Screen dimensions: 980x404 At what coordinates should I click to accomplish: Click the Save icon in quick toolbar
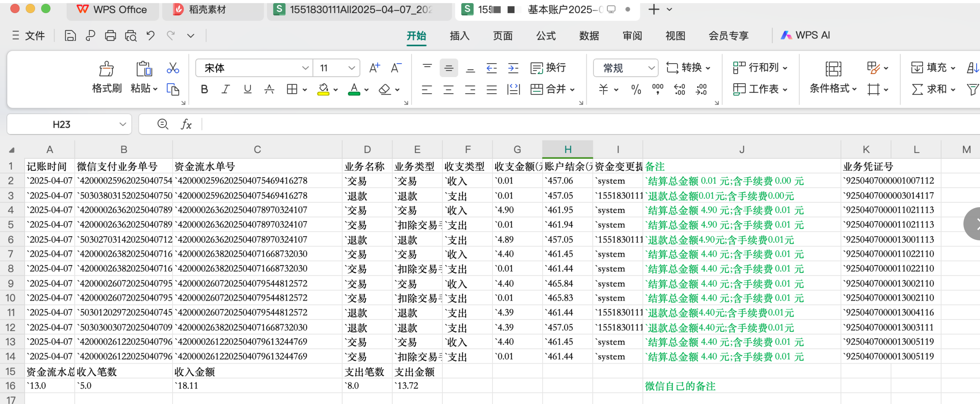(x=70, y=36)
